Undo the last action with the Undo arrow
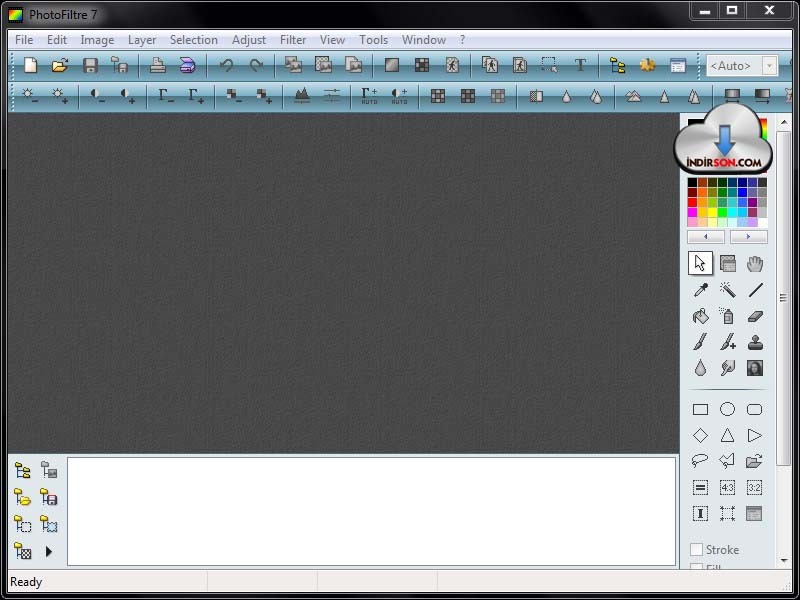The image size is (800, 600). (x=226, y=65)
